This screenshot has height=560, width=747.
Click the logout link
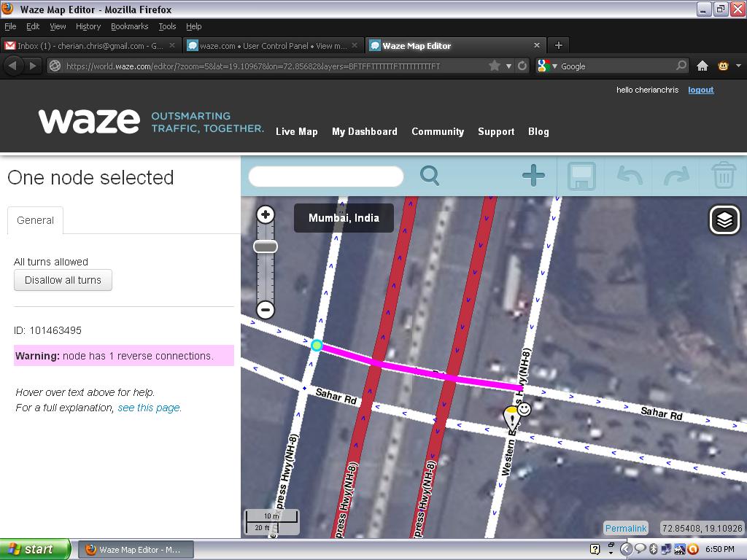point(700,90)
